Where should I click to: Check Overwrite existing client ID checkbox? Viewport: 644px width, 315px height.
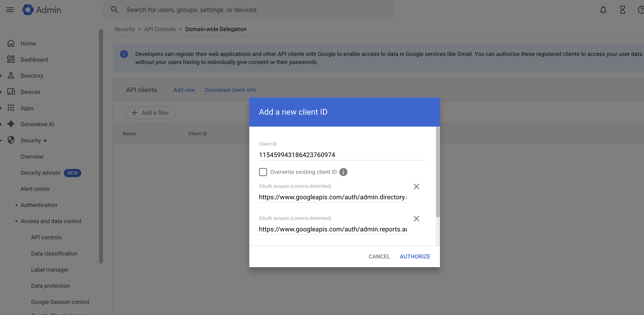pyautogui.click(x=263, y=172)
